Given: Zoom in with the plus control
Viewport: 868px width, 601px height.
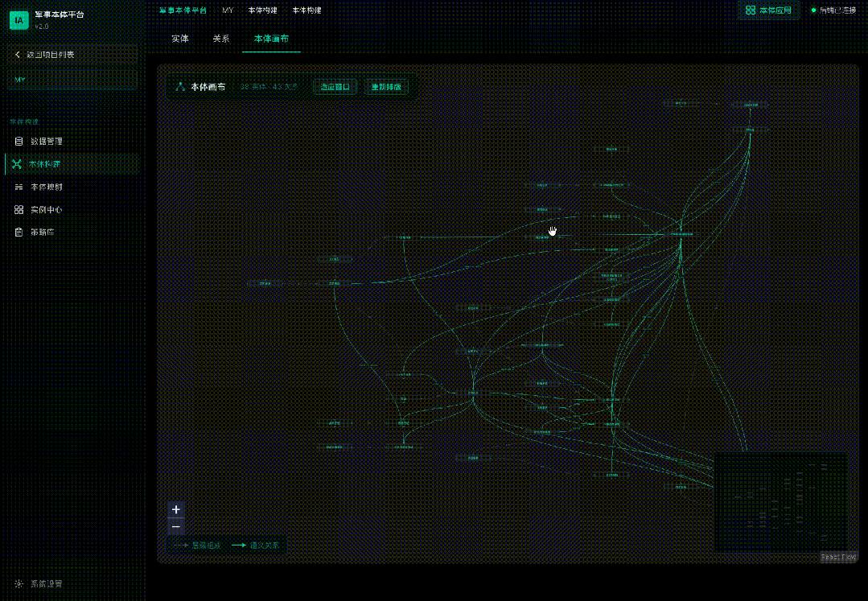Looking at the screenshot, I should tap(176, 510).
